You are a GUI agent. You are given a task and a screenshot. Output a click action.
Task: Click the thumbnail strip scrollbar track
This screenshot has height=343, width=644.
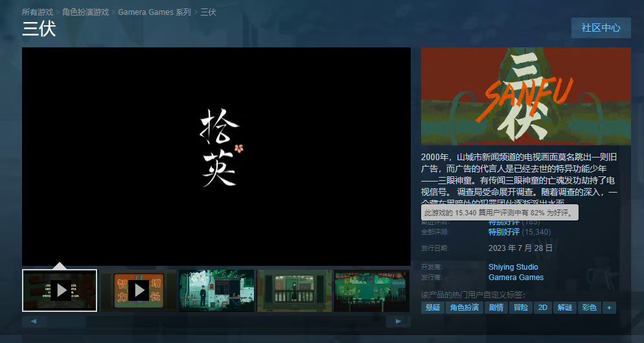[216, 321]
